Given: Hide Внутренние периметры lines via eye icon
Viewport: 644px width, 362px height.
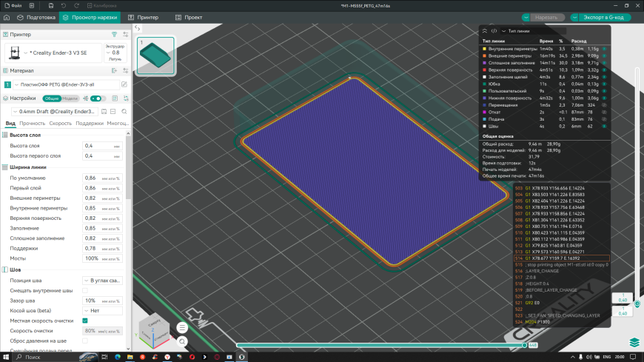Looking at the screenshot, I should click(605, 49).
